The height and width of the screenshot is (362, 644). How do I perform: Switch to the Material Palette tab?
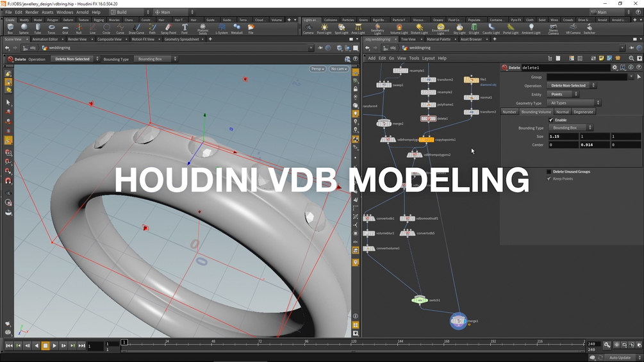(x=439, y=39)
